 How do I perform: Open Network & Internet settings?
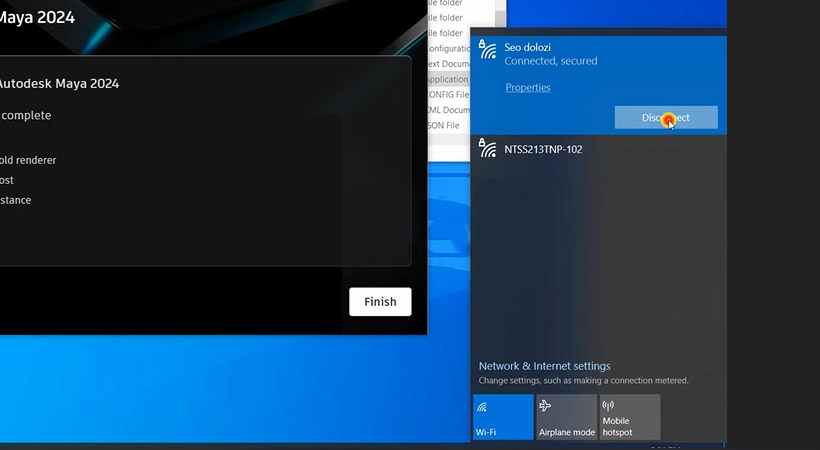coord(544,366)
